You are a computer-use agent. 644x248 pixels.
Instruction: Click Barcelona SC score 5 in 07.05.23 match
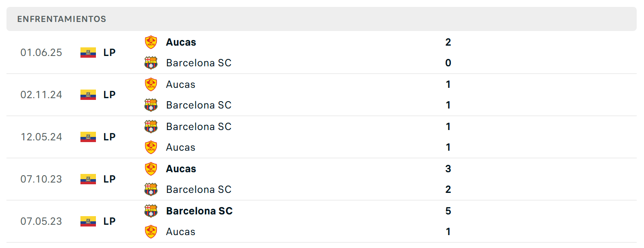point(448,211)
